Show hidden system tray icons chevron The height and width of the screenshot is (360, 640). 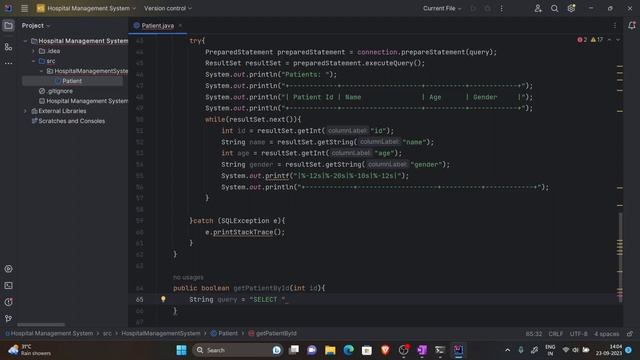507,350
